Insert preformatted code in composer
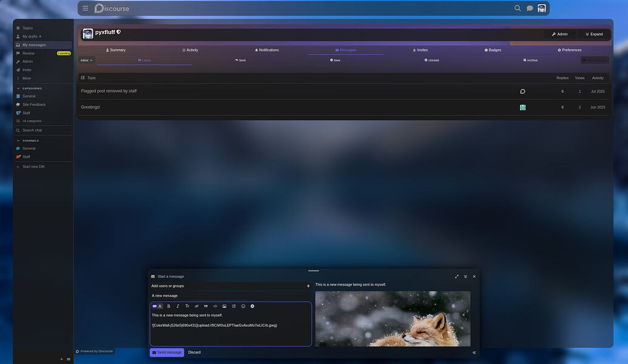The height and width of the screenshot is (364, 628). click(x=215, y=306)
